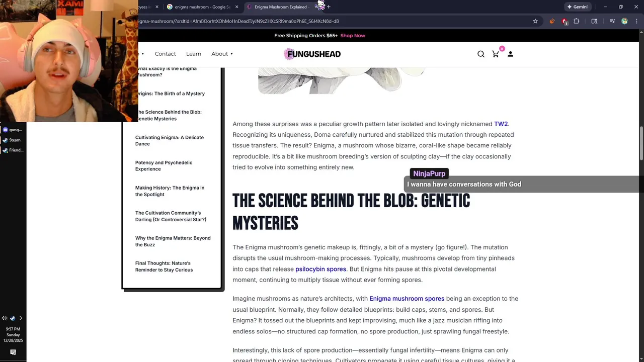Open the Learn menu item

point(194,54)
